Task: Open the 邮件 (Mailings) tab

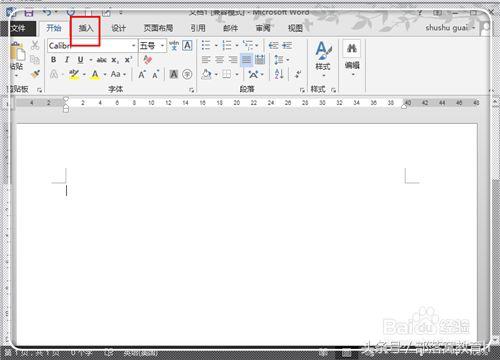Action: click(x=230, y=29)
